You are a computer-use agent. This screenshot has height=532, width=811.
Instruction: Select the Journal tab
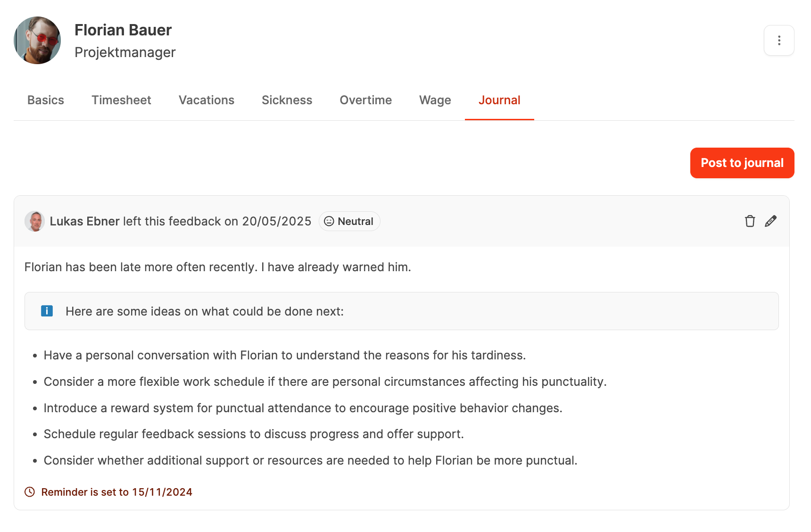pos(499,100)
